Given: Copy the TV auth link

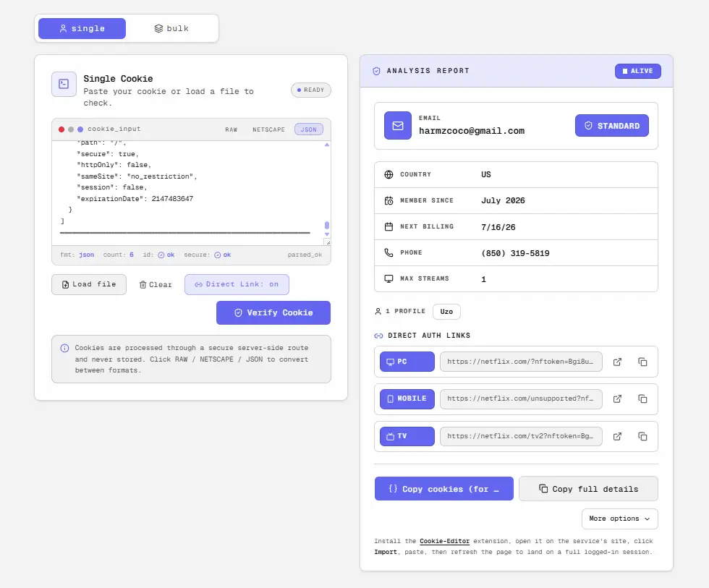Looking at the screenshot, I should point(642,436).
